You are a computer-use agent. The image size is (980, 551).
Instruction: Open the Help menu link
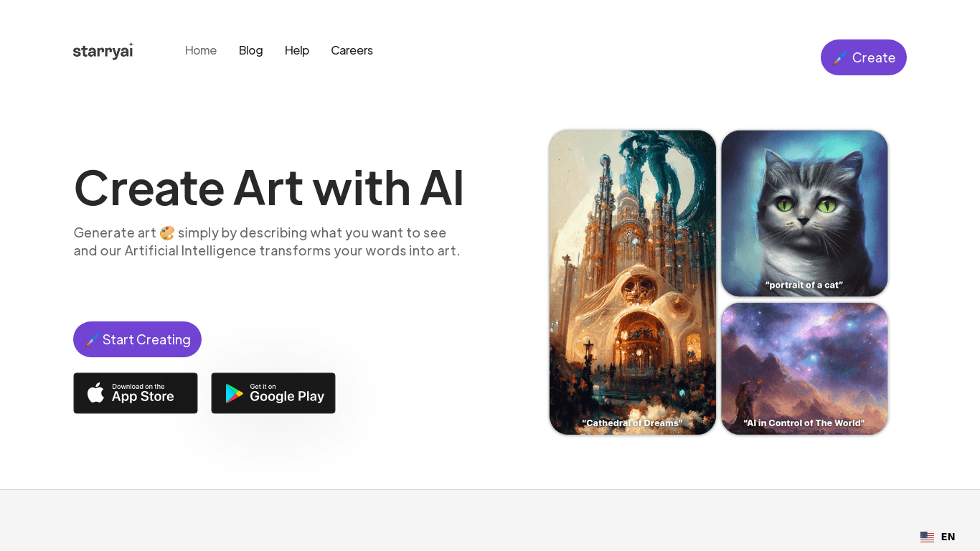[297, 50]
